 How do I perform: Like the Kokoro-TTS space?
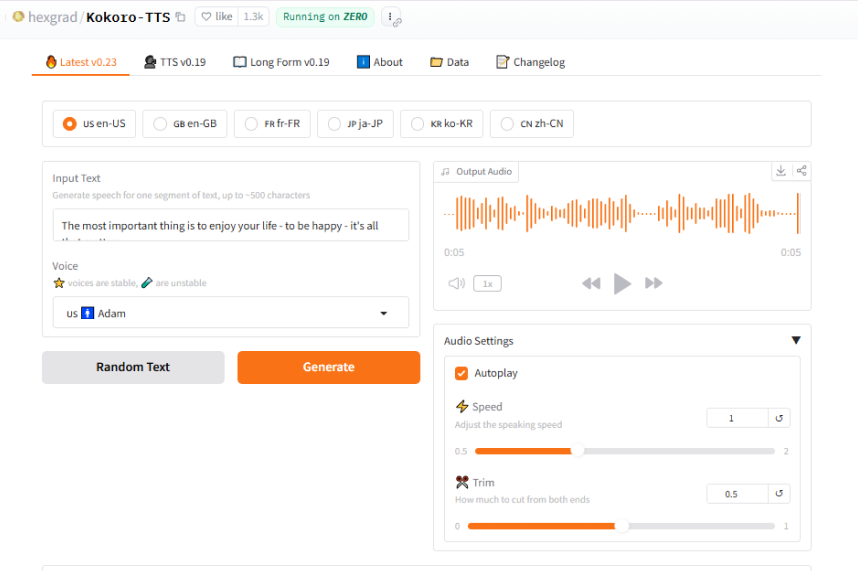point(217,16)
